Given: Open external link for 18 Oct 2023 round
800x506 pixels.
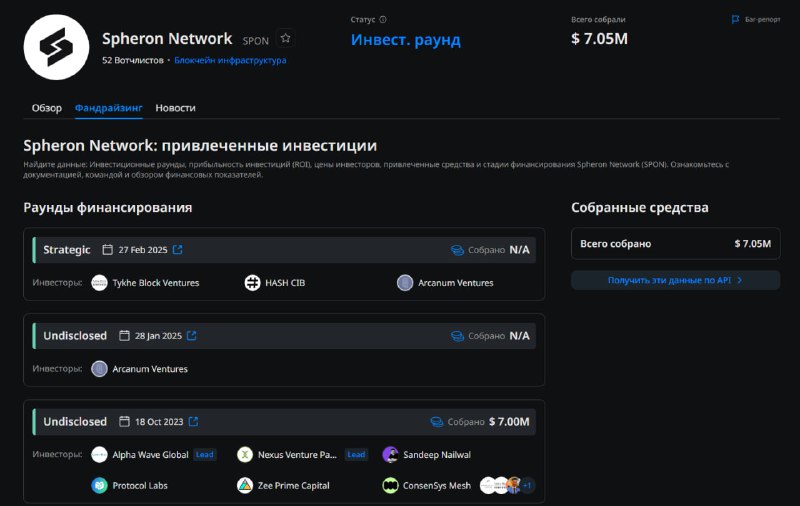Looking at the screenshot, I should [x=193, y=421].
